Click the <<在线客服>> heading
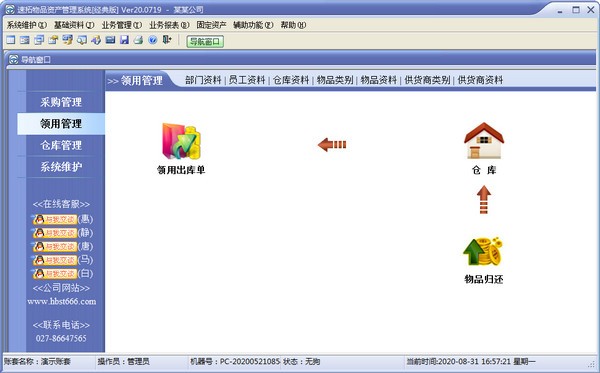Image resolution: width=600 pixels, height=373 pixels. 61,204
